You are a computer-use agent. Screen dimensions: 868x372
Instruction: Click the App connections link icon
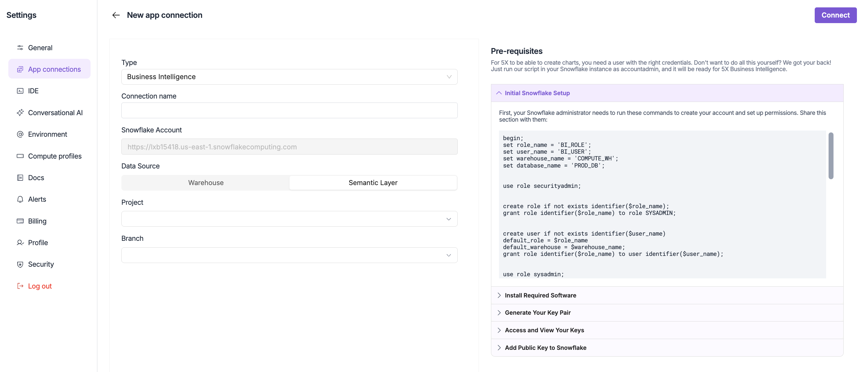click(x=20, y=69)
